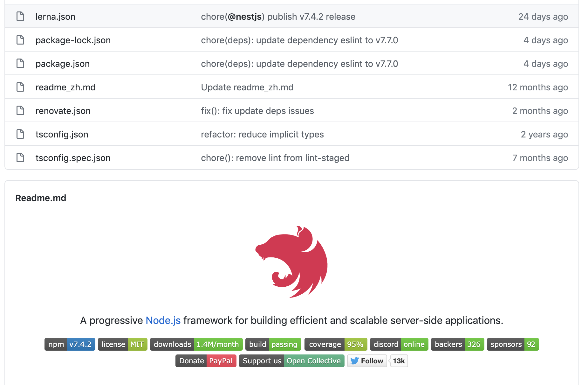Click the file icon beside readme_zh.md
This screenshot has height=385, width=588.
click(20, 87)
